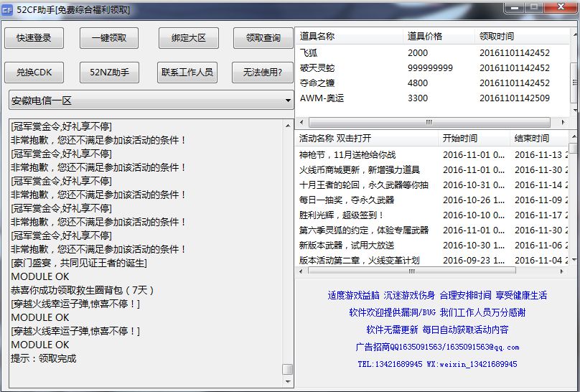Click 联系工作人员 contact staff button
Viewport: 580px width, 392px height.
pos(187,72)
